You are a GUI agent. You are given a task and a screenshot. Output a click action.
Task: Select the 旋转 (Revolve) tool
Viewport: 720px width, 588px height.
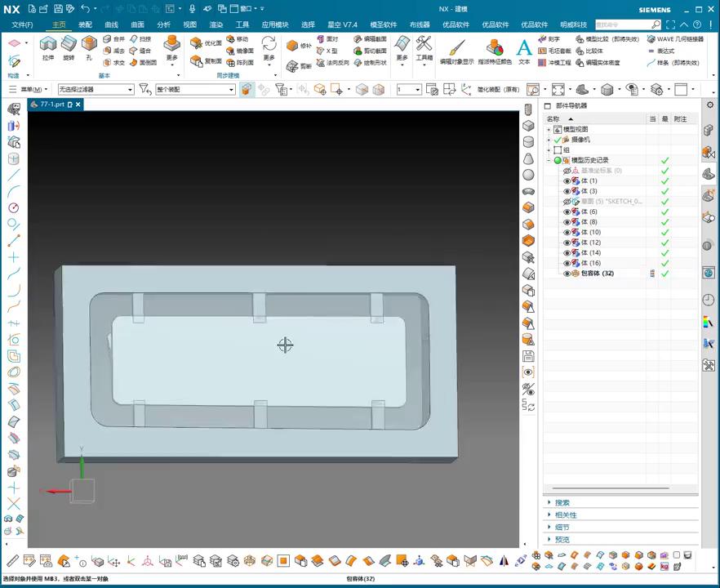[69, 44]
